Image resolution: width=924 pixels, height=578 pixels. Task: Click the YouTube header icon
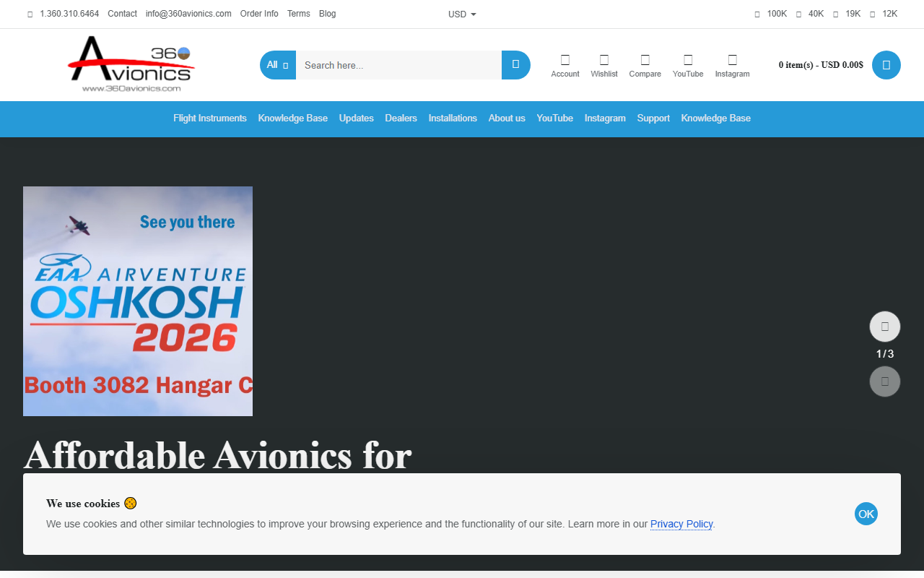point(688,65)
